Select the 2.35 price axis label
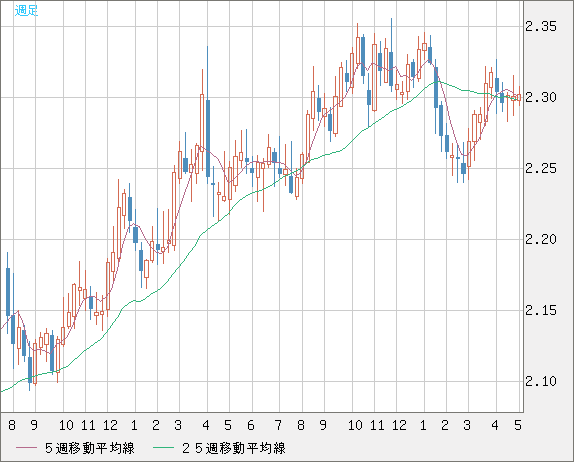Image resolution: width=574 pixels, height=462 pixels. click(541, 26)
